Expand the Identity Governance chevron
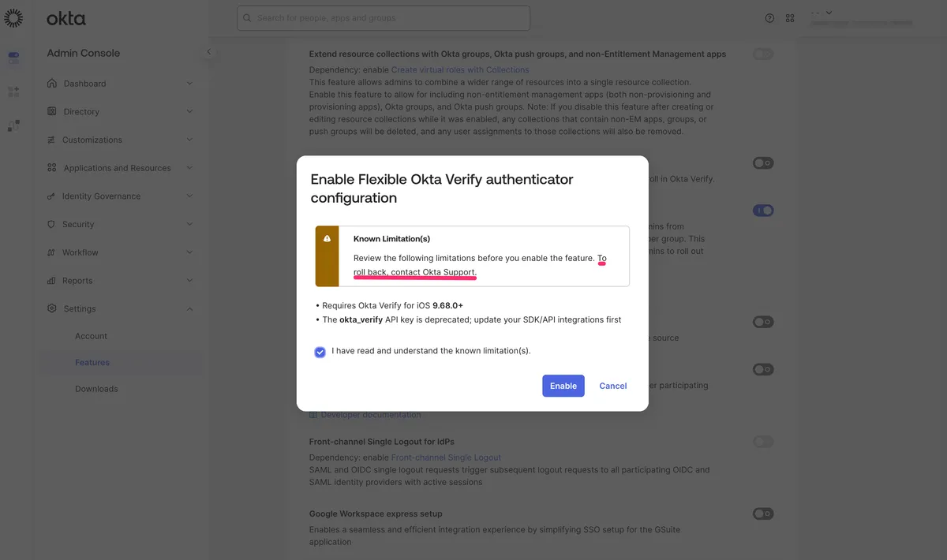The width and height of the screenshot is (947, 560). 189,196
